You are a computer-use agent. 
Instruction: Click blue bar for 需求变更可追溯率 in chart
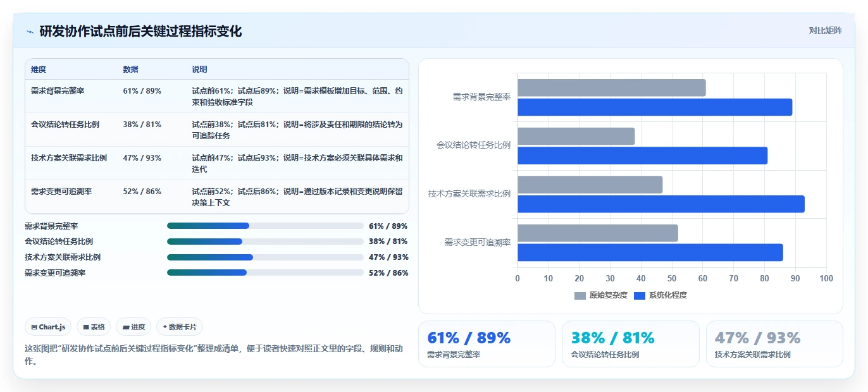coord(650,252)
